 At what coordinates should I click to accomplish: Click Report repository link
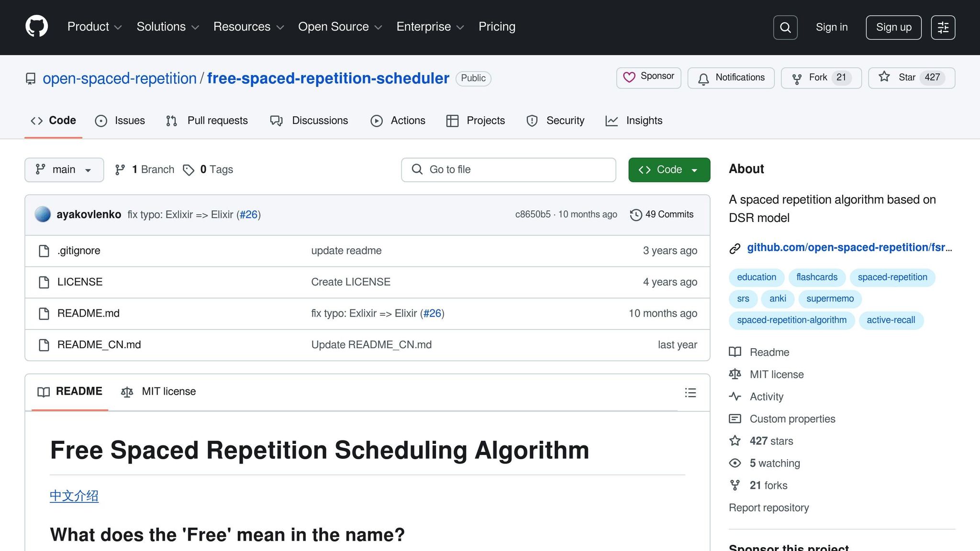point(768,507)
